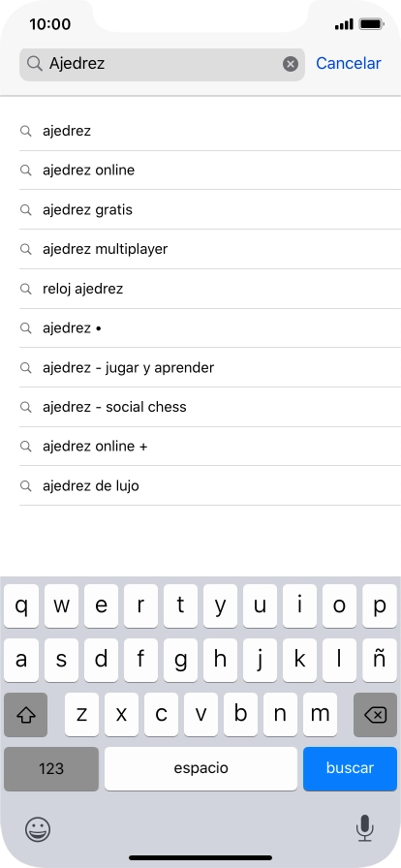The width and height of the screenshot is (401, 868).
Task: Tap Cancelar to dismiss search
Action: click(x=349, y=64)
